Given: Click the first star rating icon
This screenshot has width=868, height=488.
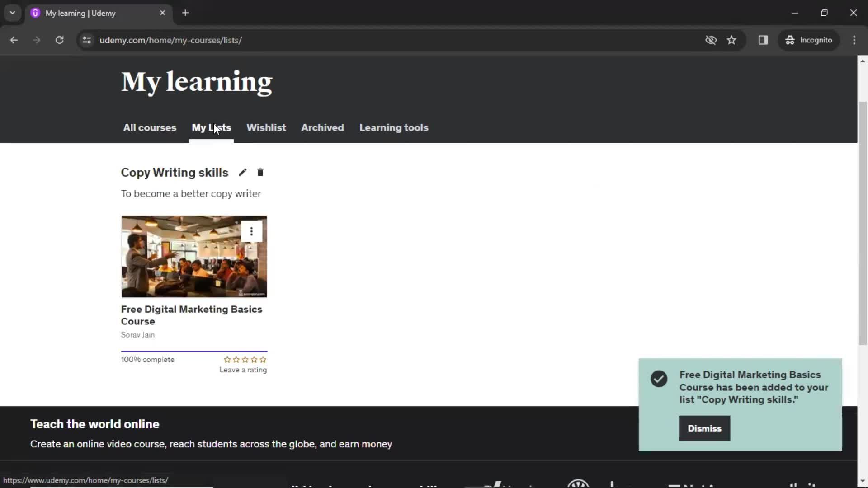Looking at the screenshot, I should 226,359.
